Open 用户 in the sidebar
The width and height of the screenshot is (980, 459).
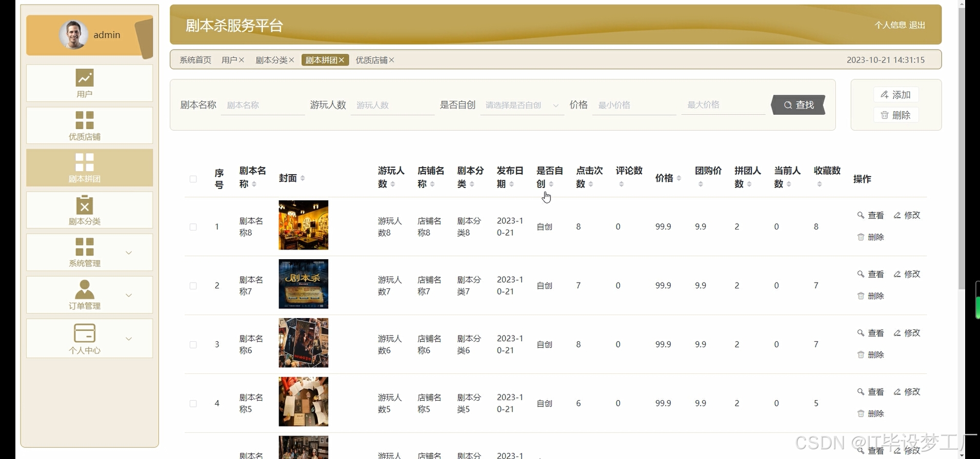click(x=90, y=83)
